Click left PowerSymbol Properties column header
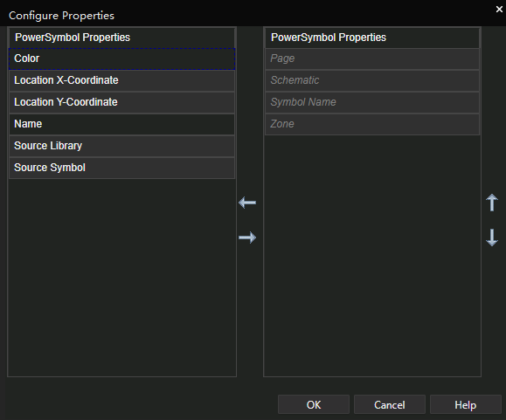Image resolution: width=506 pixels, height=420 pixels. pos(122,38)
